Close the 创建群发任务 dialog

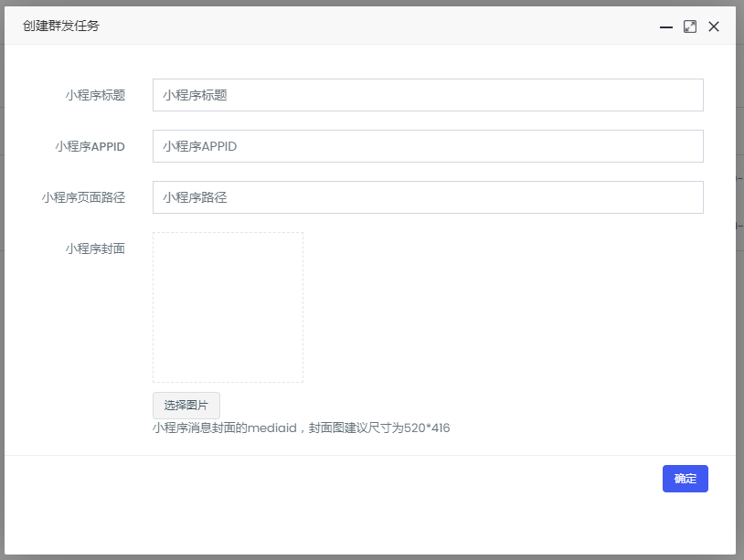[x=714, y=26]
